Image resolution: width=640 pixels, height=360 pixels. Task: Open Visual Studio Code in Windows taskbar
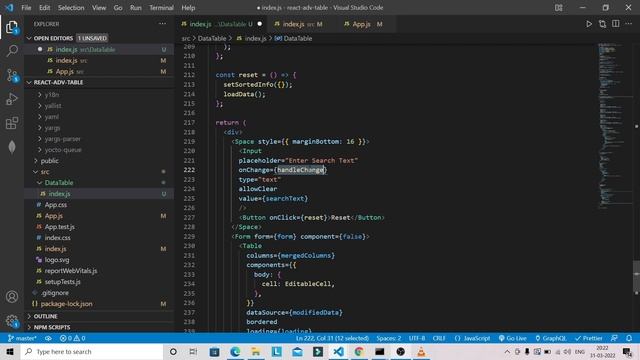(x=338, y=351)
